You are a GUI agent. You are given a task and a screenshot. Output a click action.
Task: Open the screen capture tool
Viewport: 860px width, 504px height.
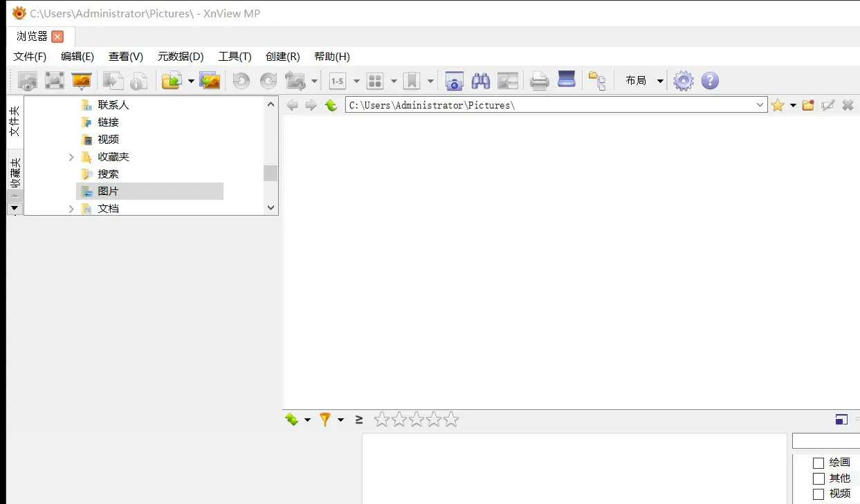[x=454, y=81]
